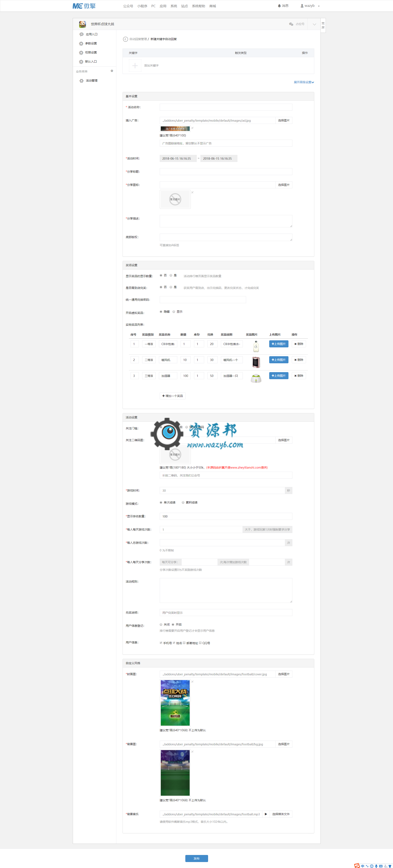Screen dimensions: 393x868
Task: Click 选择图片 for 插入广告
Action: pyautogui.click(x=284, y=120)
